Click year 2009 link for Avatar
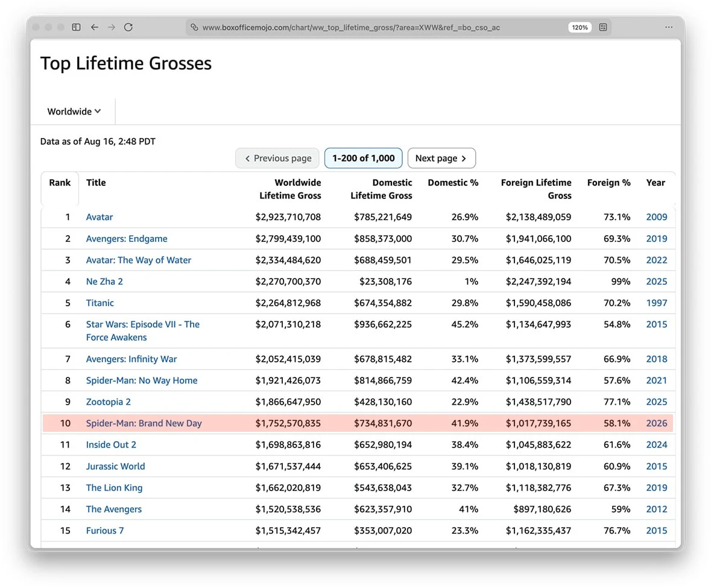This screenshot has width=711, height=588. 656,217
